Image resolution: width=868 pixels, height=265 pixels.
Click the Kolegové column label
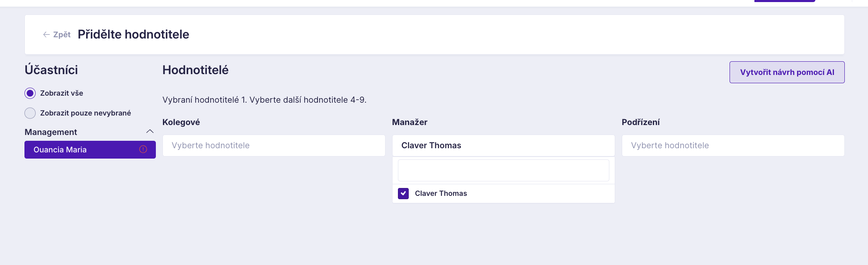click(181, 122)
